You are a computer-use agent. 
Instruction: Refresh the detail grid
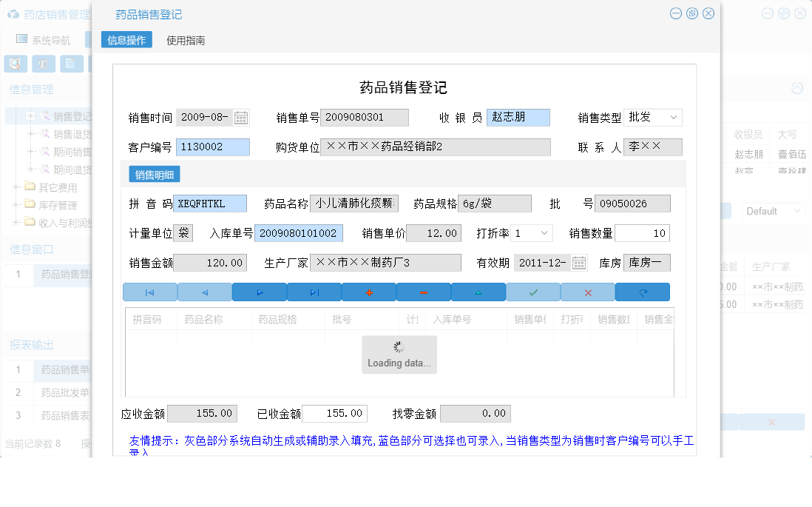click(642, 292)
